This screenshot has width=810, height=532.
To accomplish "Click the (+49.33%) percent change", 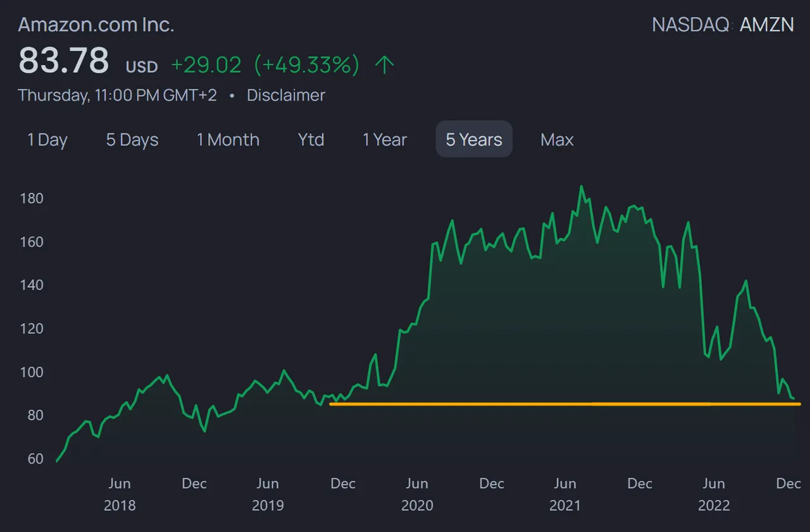I will pos(307,65).
